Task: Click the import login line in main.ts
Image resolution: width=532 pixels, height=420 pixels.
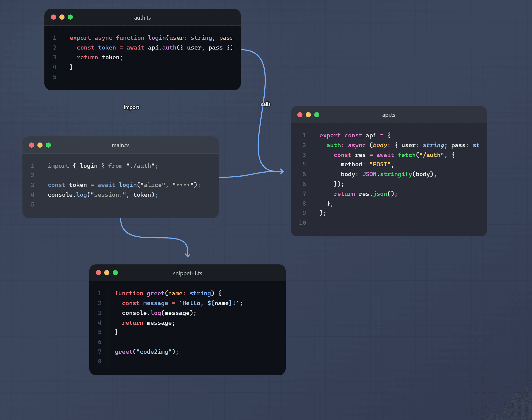Action: click(103, 166)
